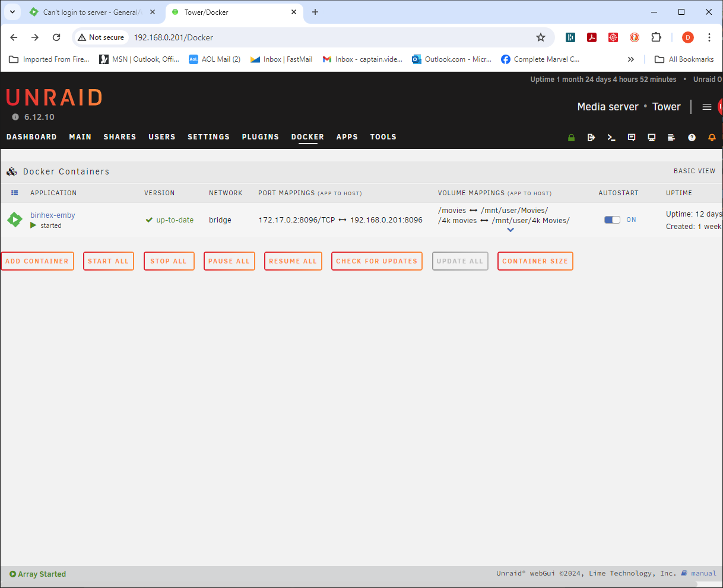This screenshot has height=588, width=723.
Task: Bookmark this page with the star icon
Action: click(x=541, y=37)
